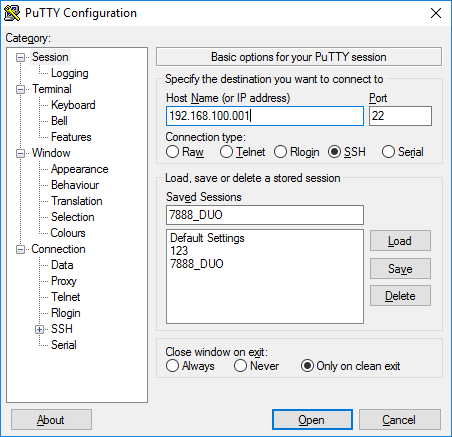The height and width of the screenshot is (437, 452).
Task: Open the Proxy settings panel
Action: tap(64, 281)
